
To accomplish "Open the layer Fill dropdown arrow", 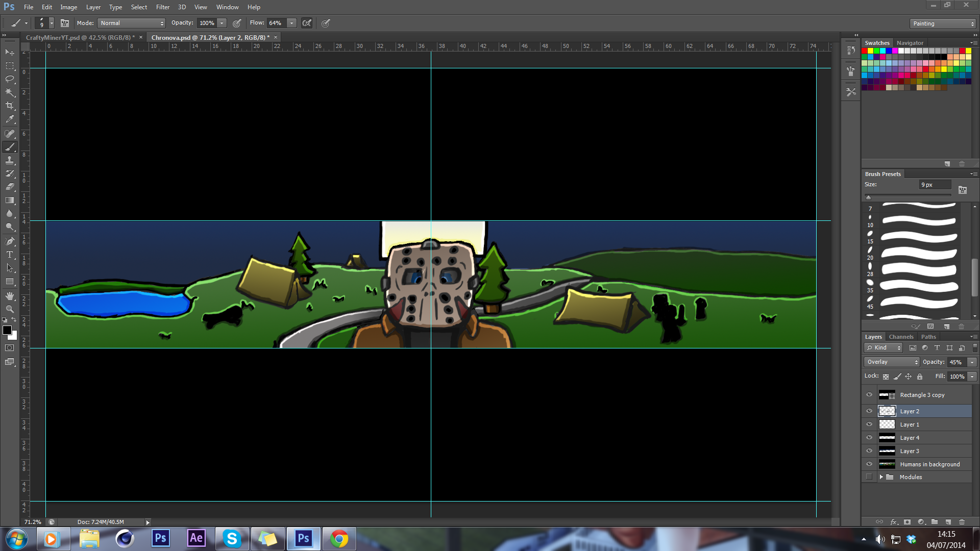I will (972, 377).
